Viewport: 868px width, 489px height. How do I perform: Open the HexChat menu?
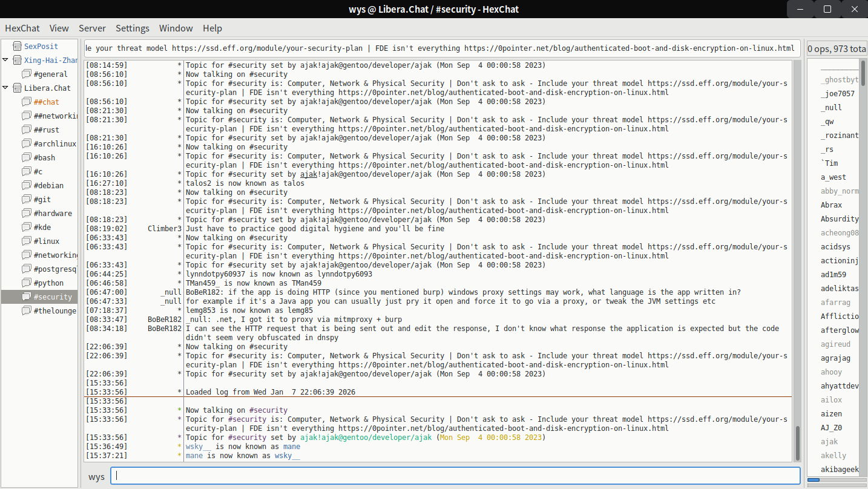pyautogui.click(x=22, y=28)
